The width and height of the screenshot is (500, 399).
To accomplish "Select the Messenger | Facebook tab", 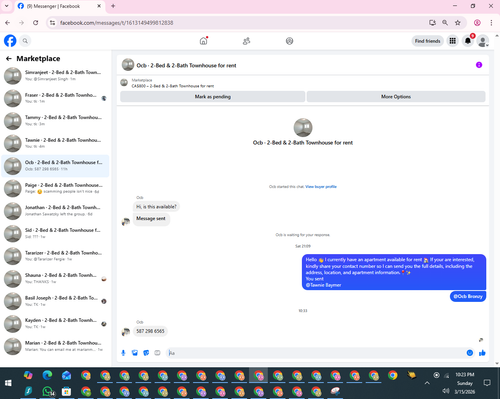I will point(60,6).
